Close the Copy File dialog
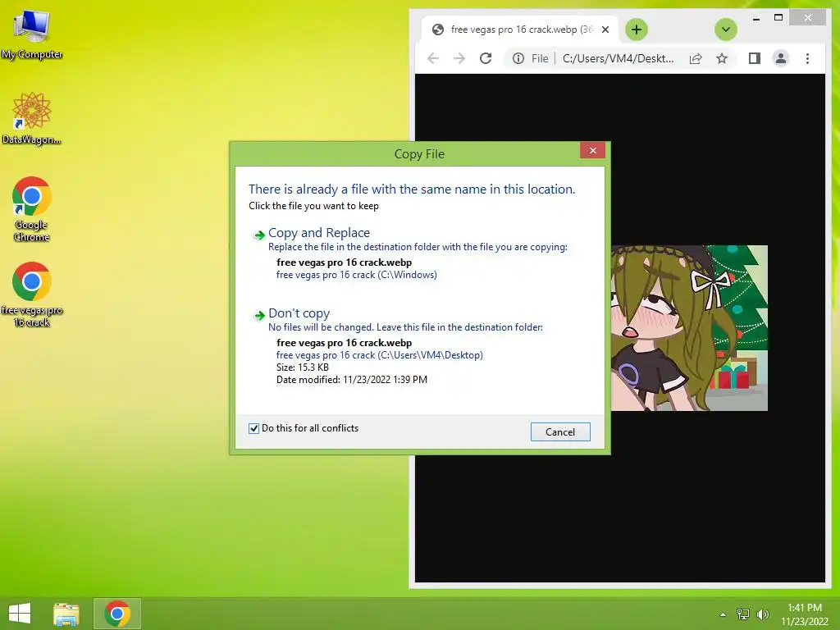The width and height of the screenshot is (840, 630). pyautogui.click(x=592, y=151)
